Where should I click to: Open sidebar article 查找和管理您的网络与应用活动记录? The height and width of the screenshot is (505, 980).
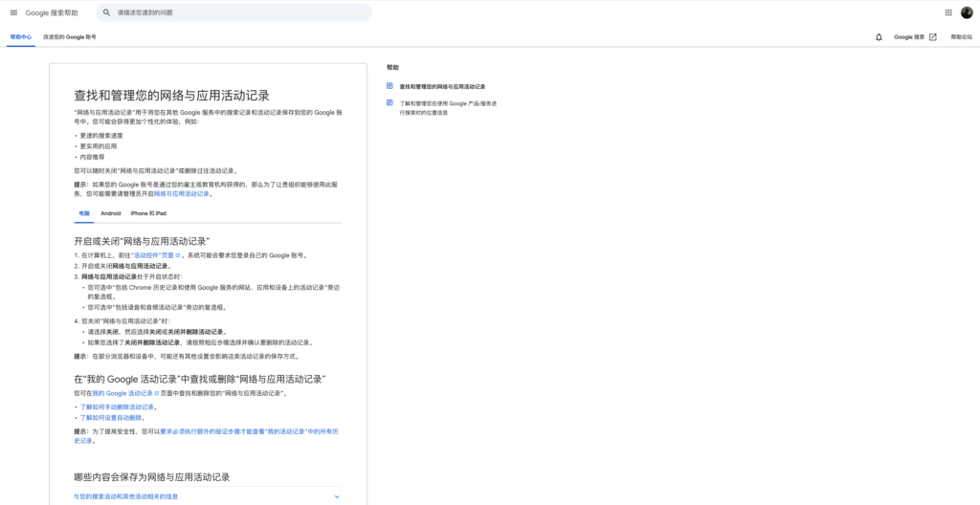tap(442, 87)
